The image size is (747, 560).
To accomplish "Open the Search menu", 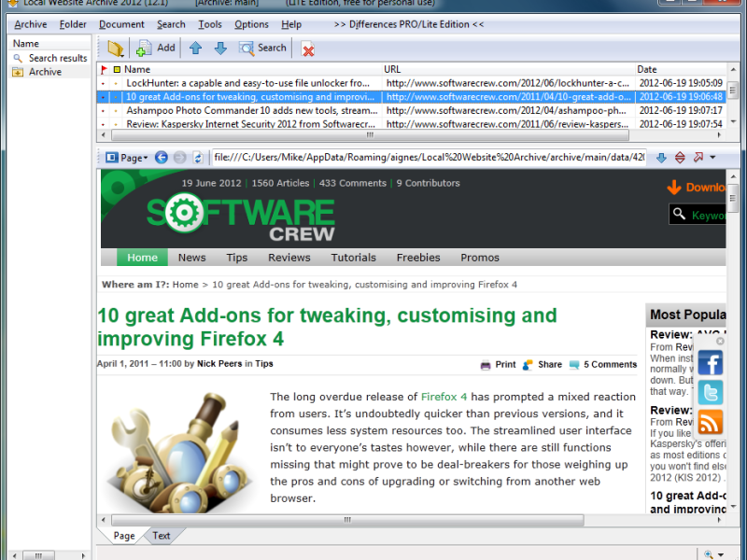I will (x=171, y=24).
